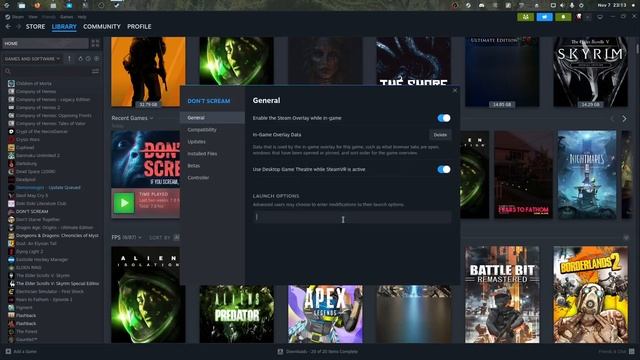
Task: Close the Don't Scream properties dialog
Action: click(x=455, y=91)
